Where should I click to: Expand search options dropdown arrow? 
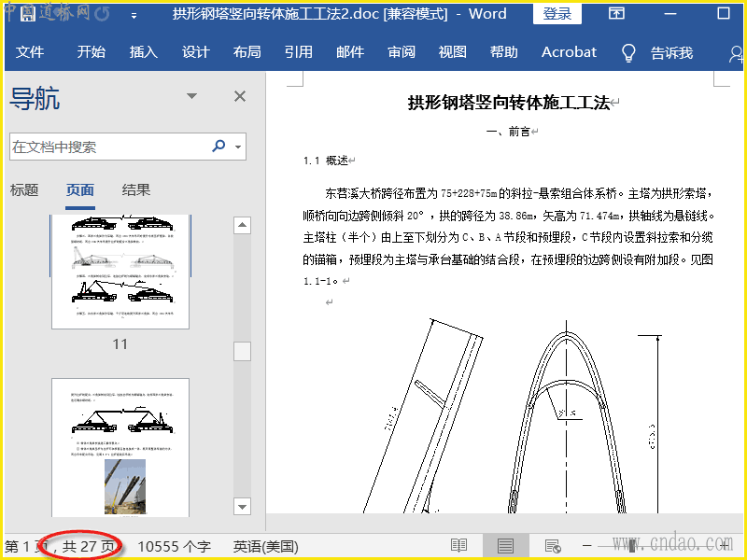(x=238, y=147)
